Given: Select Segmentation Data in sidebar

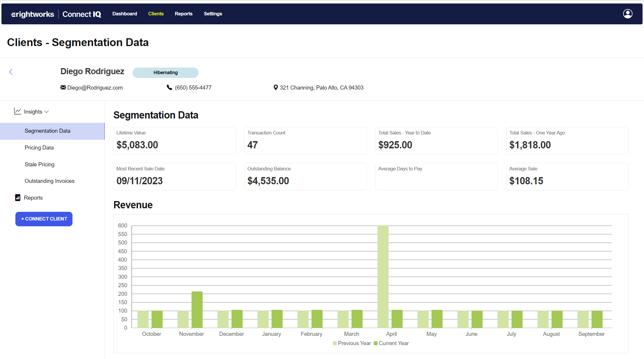Looking at the screenshot, I should [x=52, y=131].
